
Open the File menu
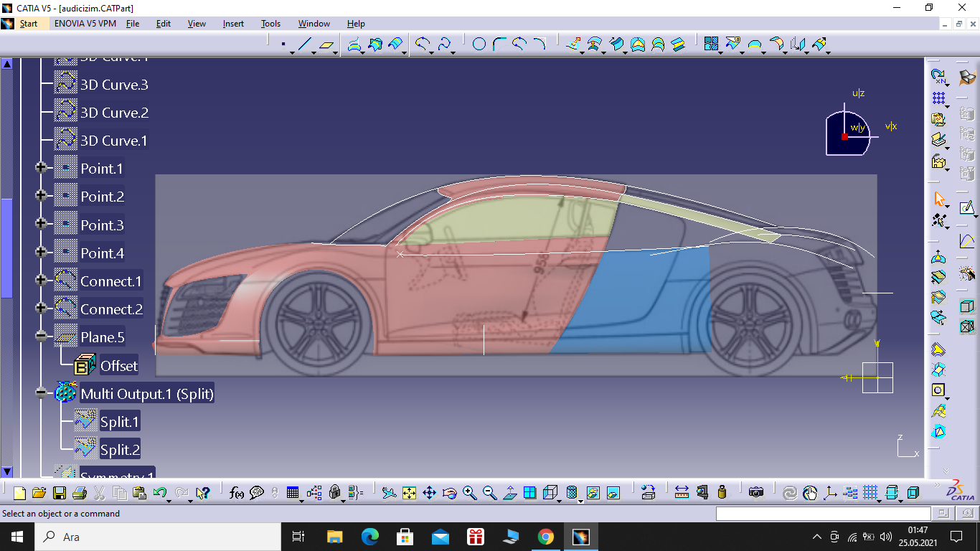[x=133, y=24]
